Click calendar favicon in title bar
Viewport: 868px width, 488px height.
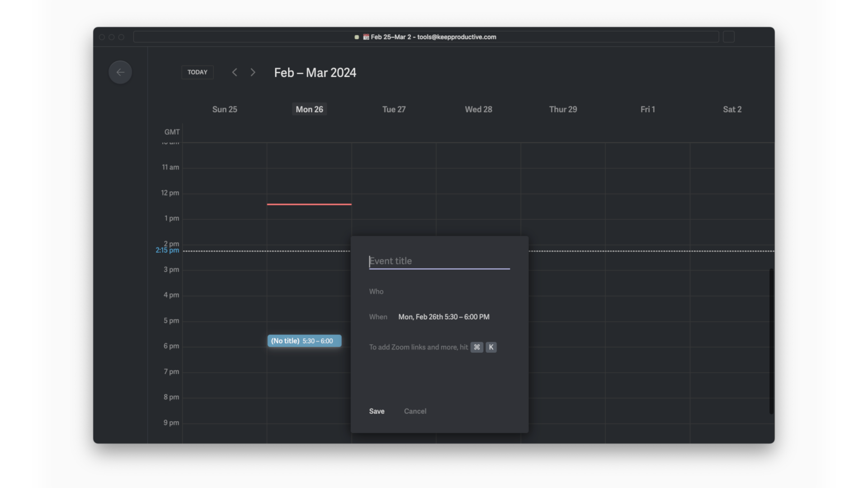366,37
